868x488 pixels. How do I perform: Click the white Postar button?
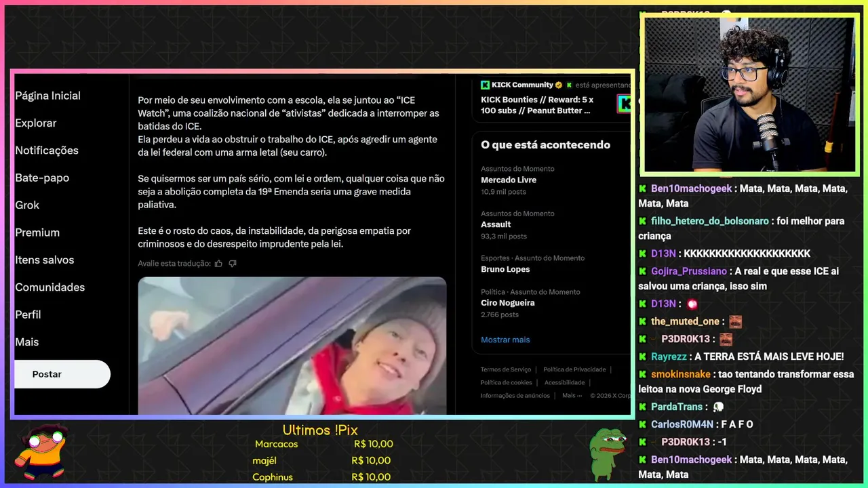coord(62,374)
